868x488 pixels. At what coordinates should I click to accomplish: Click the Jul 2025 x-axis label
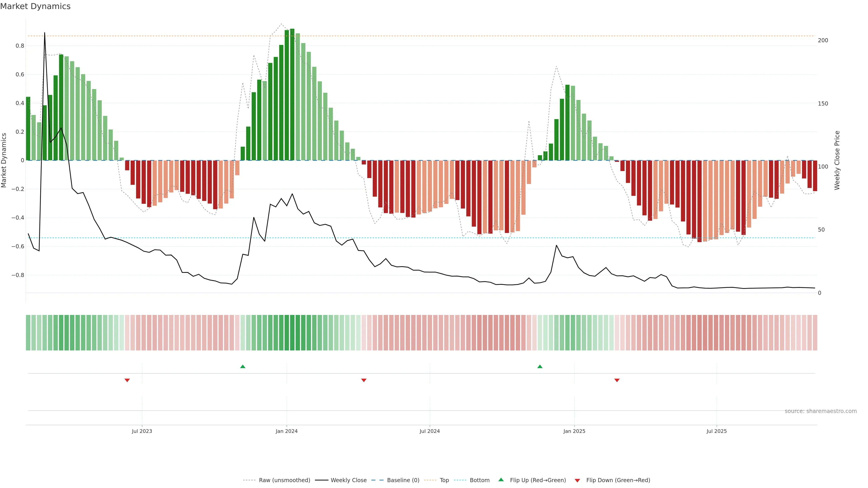pos(716,431)
